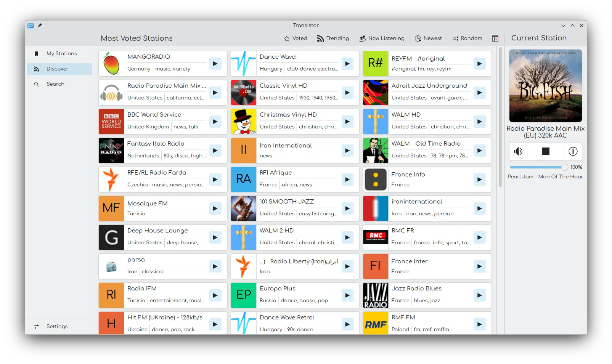
Task: Stop the currently playing station
Action: point(545,151)
